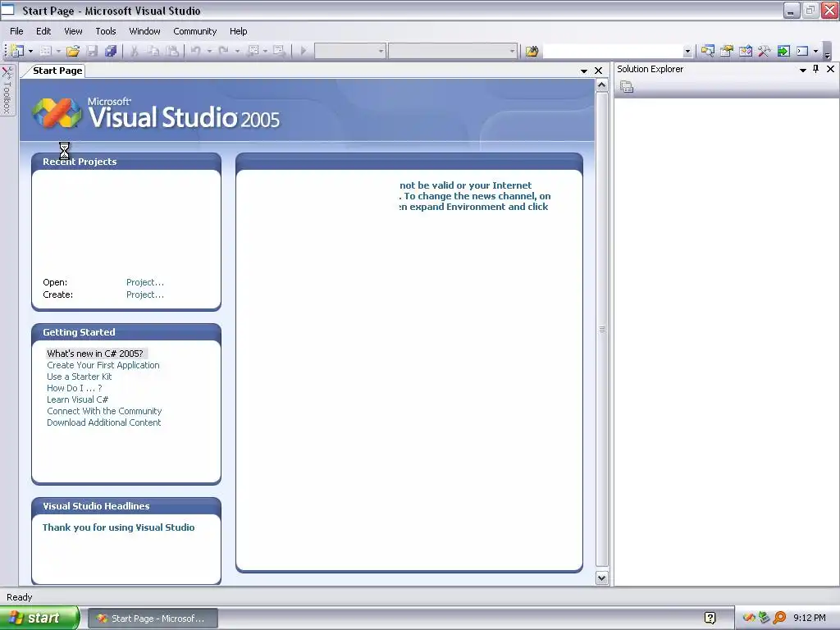Click the Navigate Forward icon

point(279,51)
